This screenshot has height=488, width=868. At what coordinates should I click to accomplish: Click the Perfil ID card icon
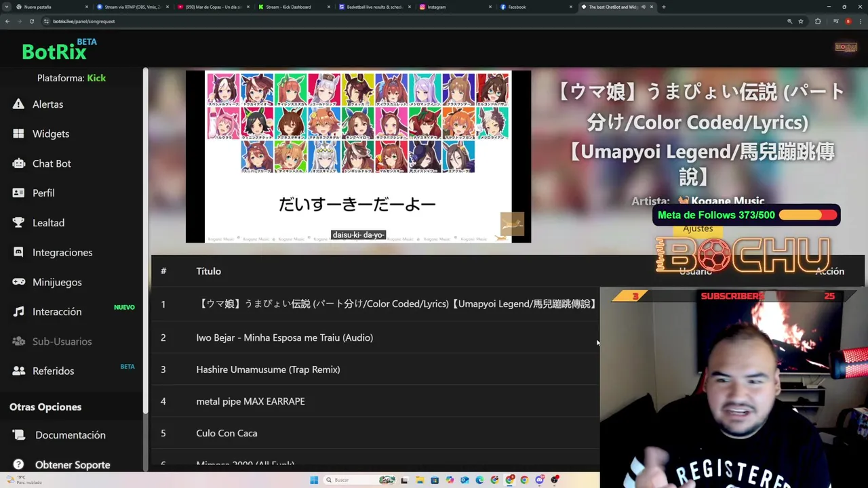click(x=18, y=193)
